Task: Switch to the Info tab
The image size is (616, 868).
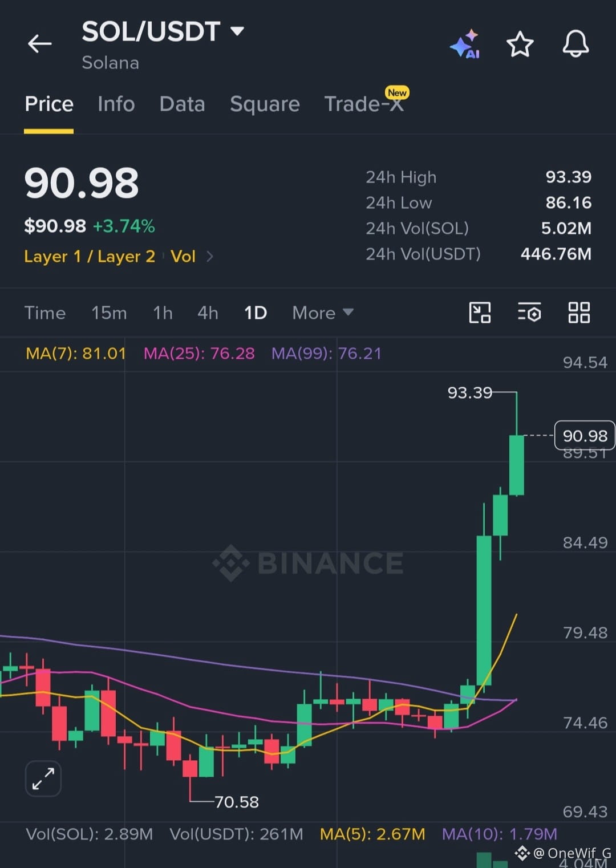Action: [116, 104]
